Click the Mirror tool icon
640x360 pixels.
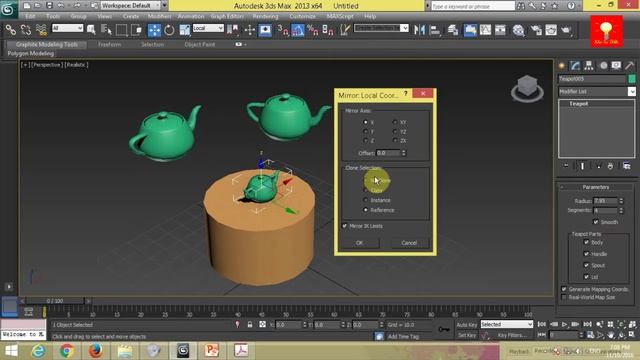pos(419,30)
